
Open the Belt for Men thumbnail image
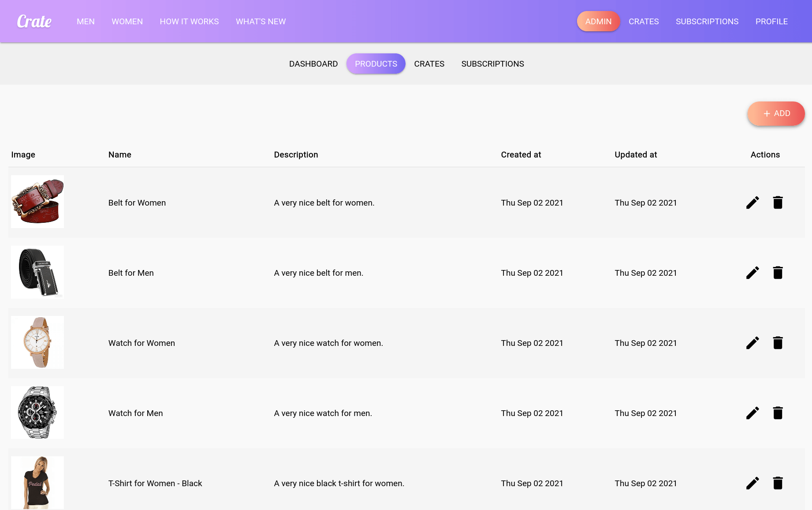pos(37,272)
